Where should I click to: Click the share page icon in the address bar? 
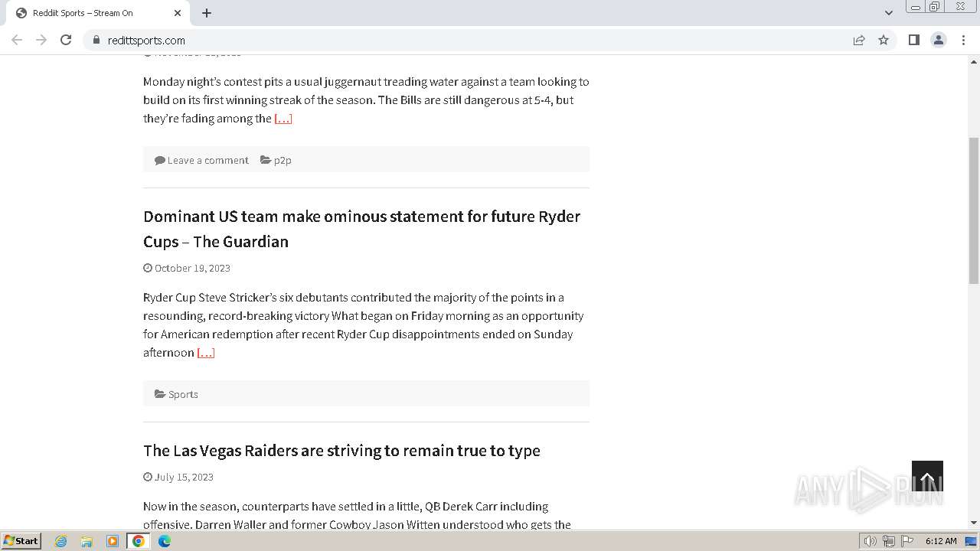click(x=859, y=40)
